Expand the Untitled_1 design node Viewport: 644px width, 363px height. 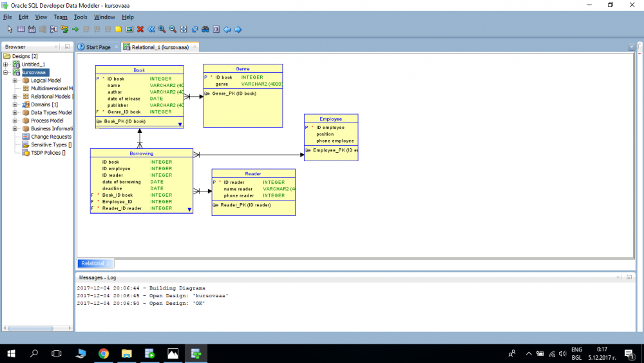tap(5, 64)
